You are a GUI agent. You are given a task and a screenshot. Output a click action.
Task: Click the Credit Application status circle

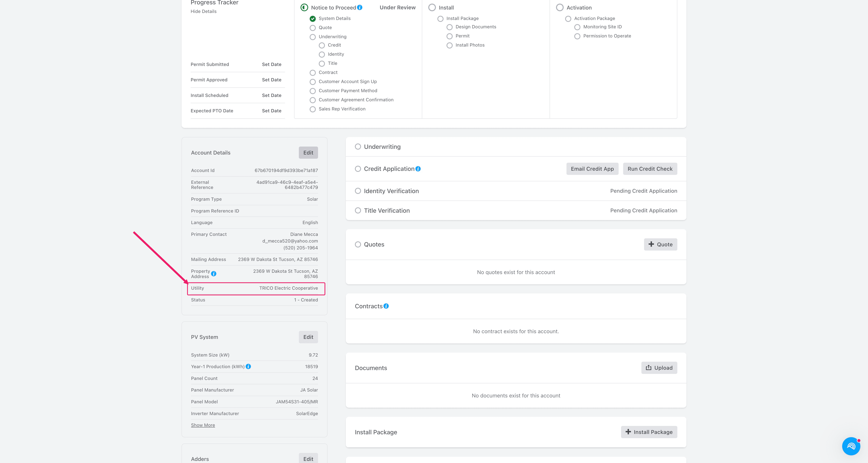(x=358, y=169)
